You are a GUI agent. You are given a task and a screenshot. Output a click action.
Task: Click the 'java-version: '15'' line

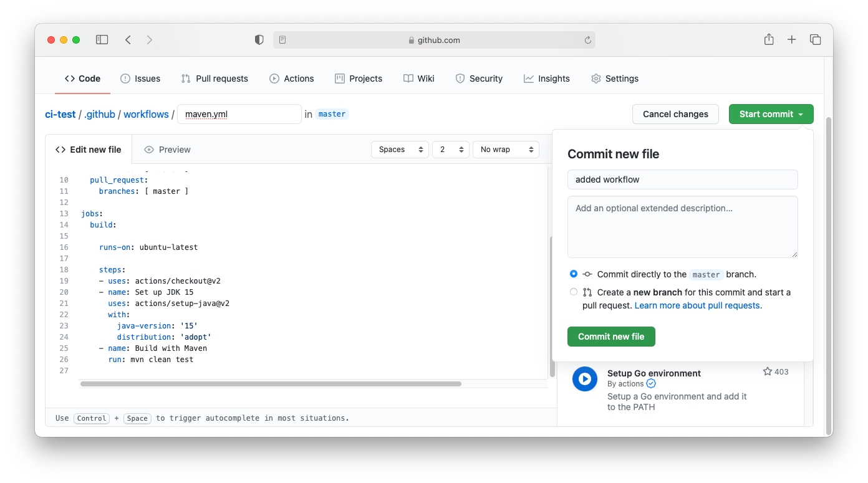pyautogui.click(x=157, y=326)
